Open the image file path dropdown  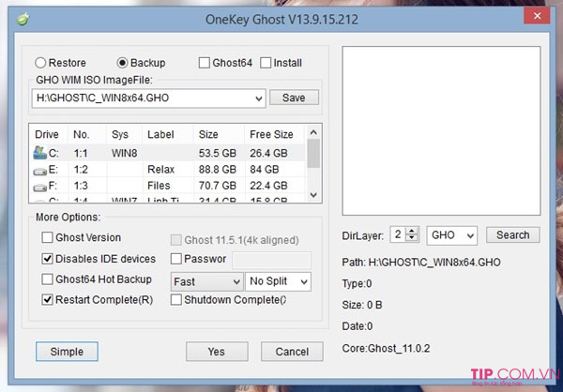point(259,98)
